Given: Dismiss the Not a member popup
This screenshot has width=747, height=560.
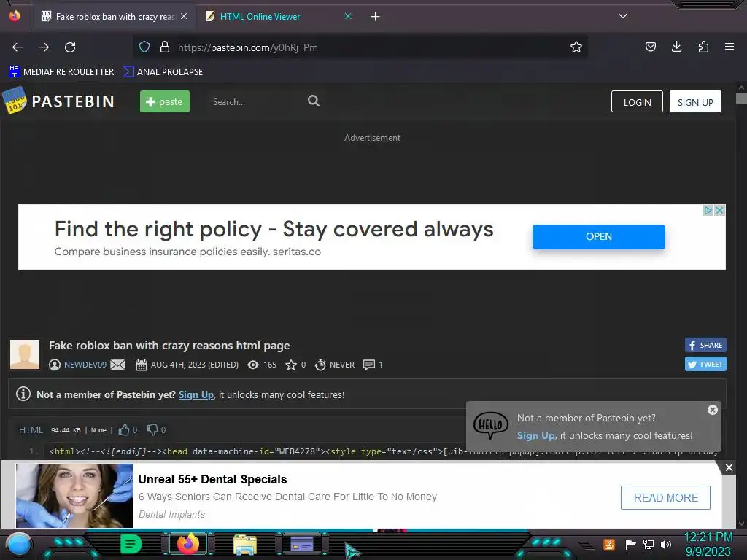Looking at the screenshot, I should pyautogui.click(x=712, y=410).
